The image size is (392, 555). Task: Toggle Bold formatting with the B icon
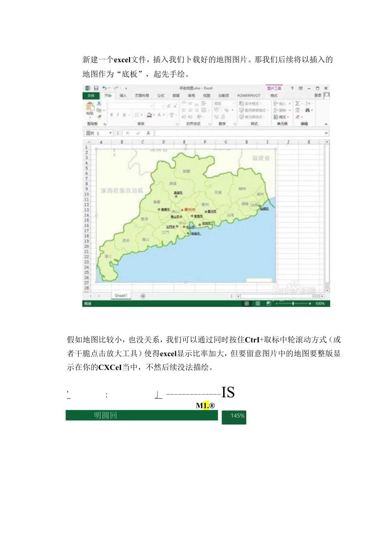(x=111, y=114)
